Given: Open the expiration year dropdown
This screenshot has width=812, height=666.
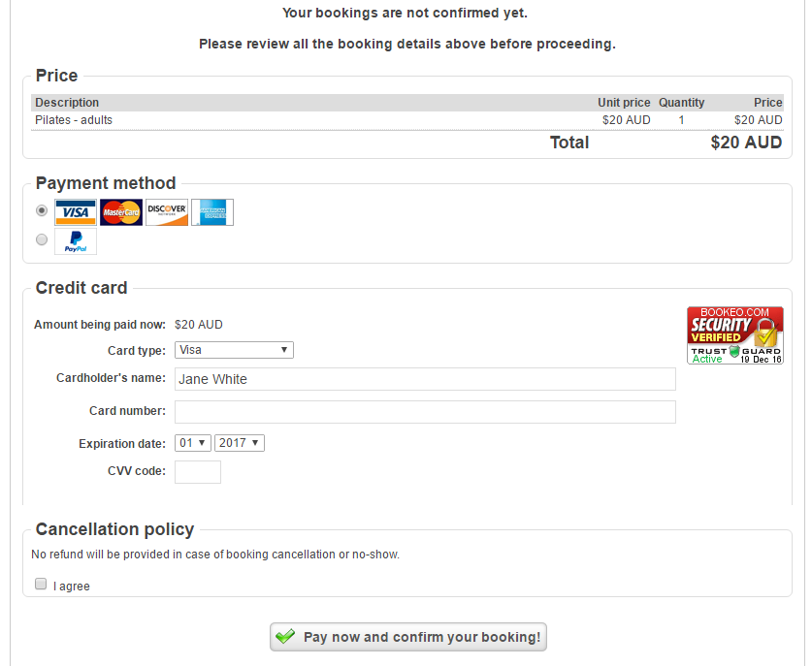Looking at the screenshot, I should [239, 443].
